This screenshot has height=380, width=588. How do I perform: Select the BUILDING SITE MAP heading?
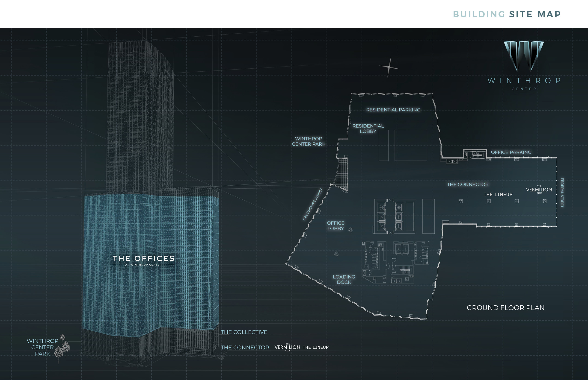tap(507, 14)
